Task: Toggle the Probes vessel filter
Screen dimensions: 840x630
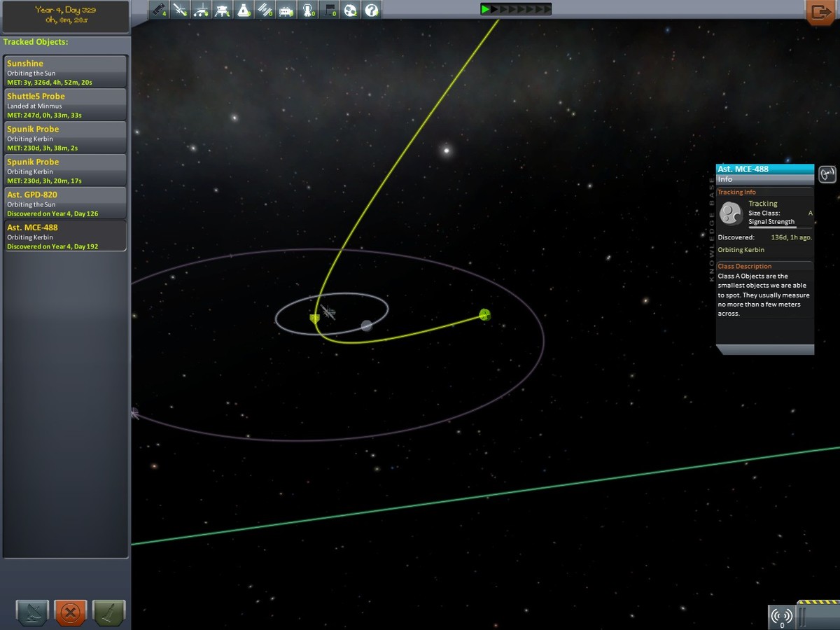Action: tap(181, 10)
